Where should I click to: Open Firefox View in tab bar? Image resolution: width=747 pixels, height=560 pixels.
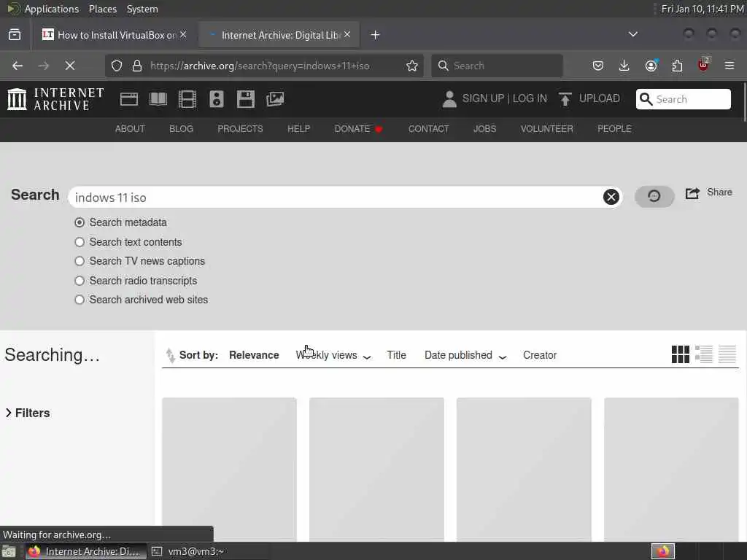[x=15, y=35]
